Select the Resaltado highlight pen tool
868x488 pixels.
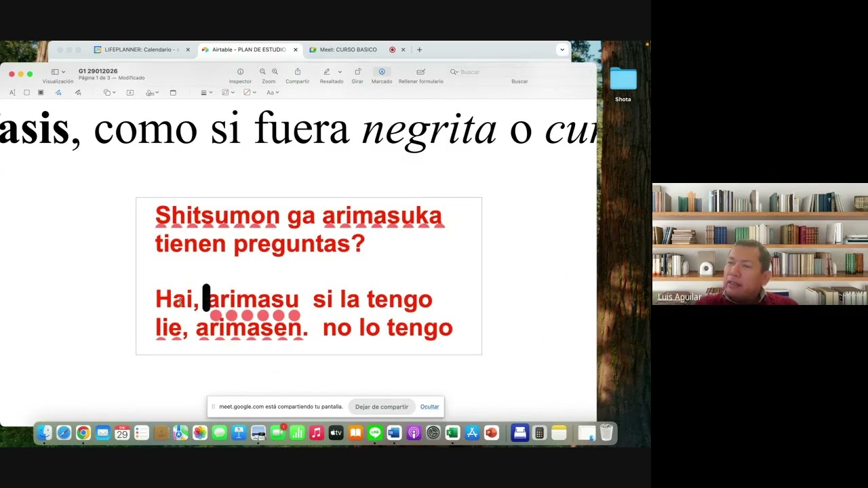(327, 72)
